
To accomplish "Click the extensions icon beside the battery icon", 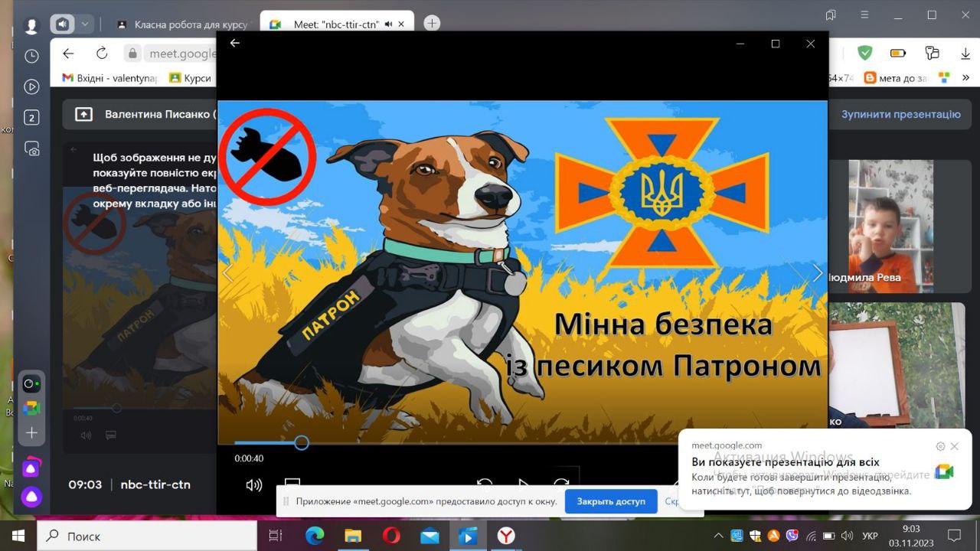I will pos(932,53).
